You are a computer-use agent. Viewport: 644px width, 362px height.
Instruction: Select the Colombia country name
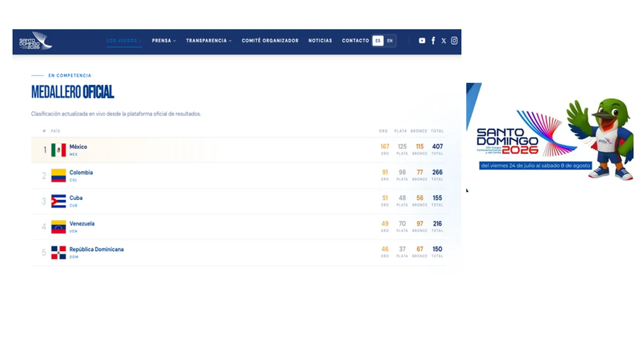pos(81,172)
